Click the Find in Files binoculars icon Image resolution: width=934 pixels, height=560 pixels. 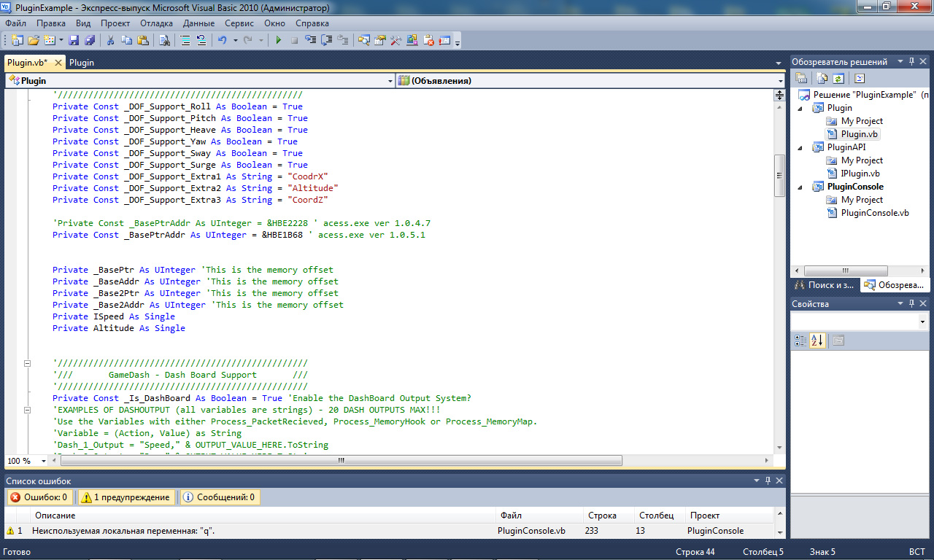point(164,41)
